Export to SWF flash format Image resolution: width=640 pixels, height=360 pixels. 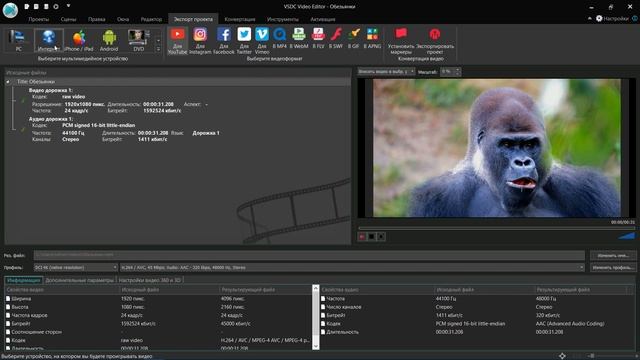[x=336, y=38]
